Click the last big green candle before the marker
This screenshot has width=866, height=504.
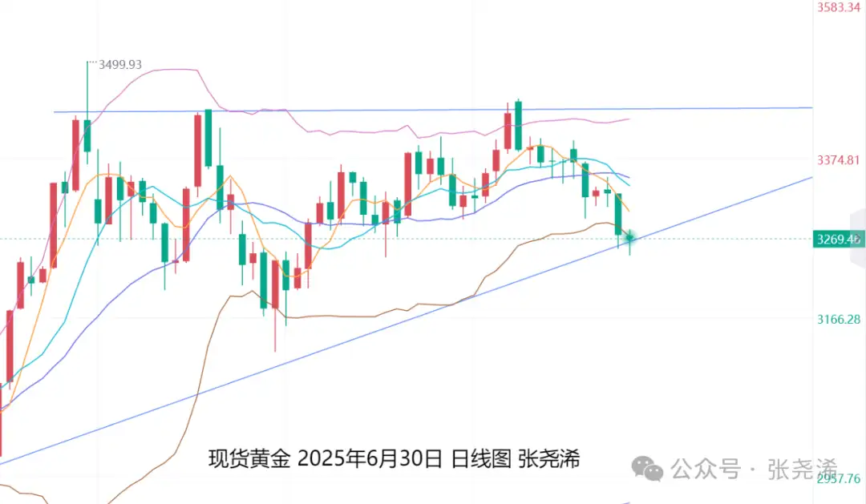pos(618,214)
